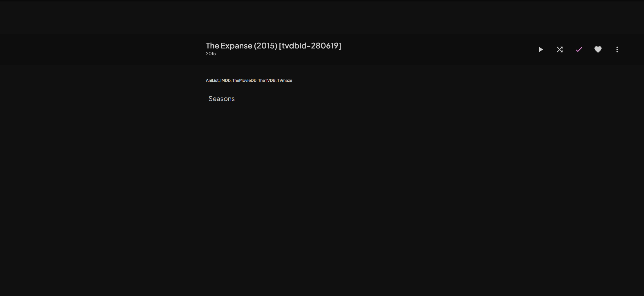Click the crossed-arrows shuffle icon
644x296 pixels.
click(x=560, y=50)
